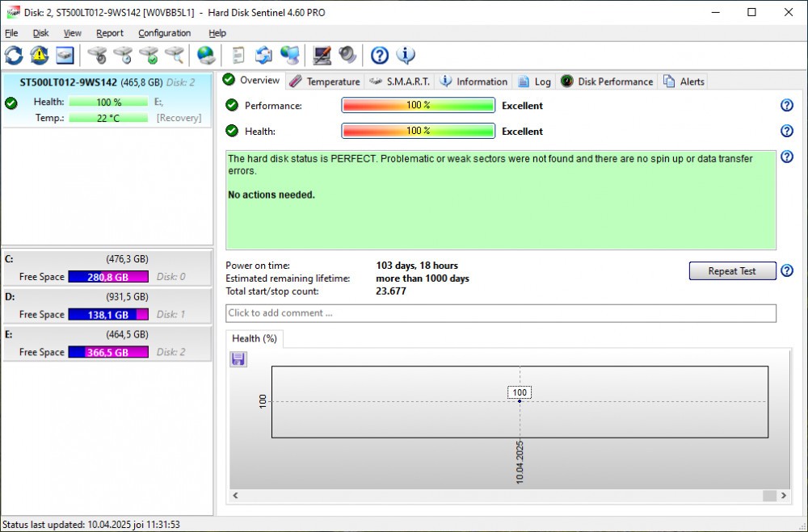Click the computer with screwdriver configuration icon
808x532 pixels.
click(x=322, y=55)
